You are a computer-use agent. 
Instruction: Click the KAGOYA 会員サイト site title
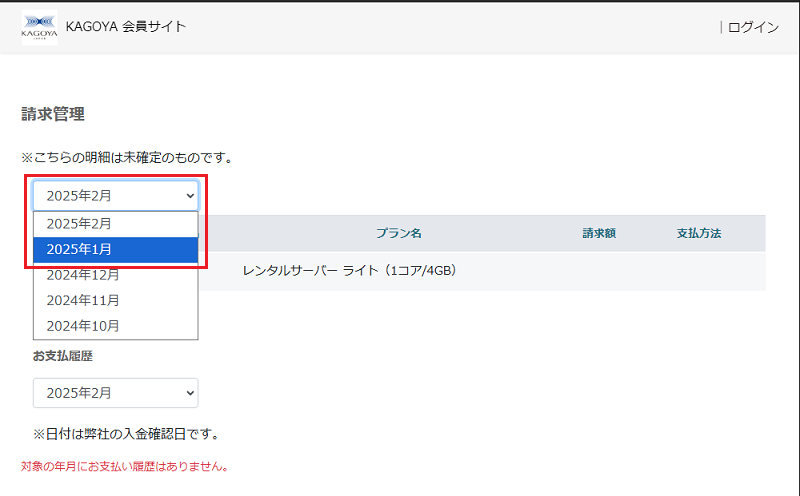pos(125,27)
